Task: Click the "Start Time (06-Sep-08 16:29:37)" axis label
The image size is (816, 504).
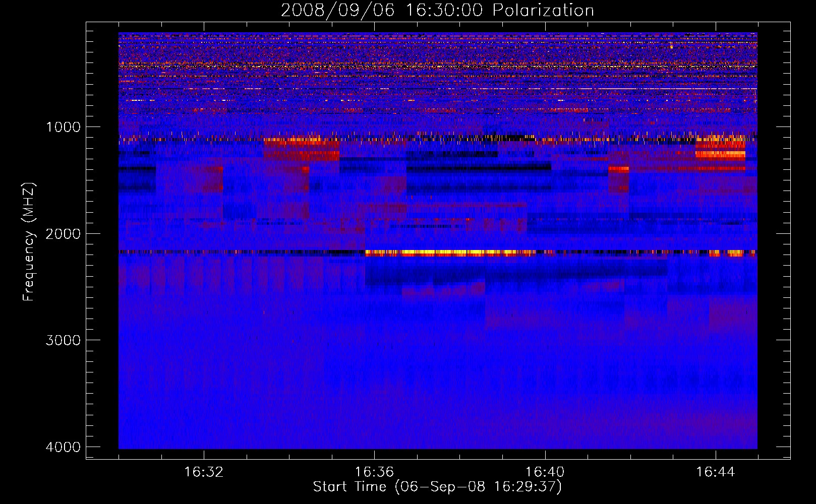Action: coord(437,487)
